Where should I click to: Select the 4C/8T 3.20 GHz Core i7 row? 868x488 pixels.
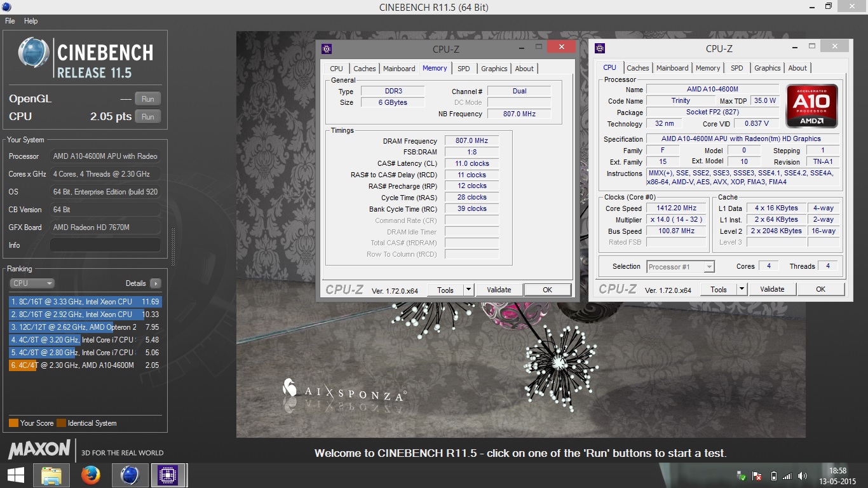85,340
